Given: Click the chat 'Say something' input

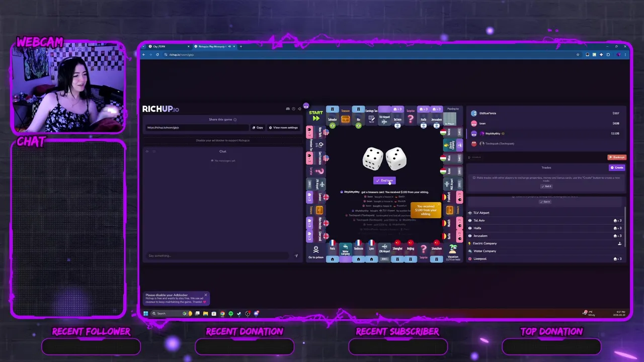Looking at the screenshot, I should [218, 255].
